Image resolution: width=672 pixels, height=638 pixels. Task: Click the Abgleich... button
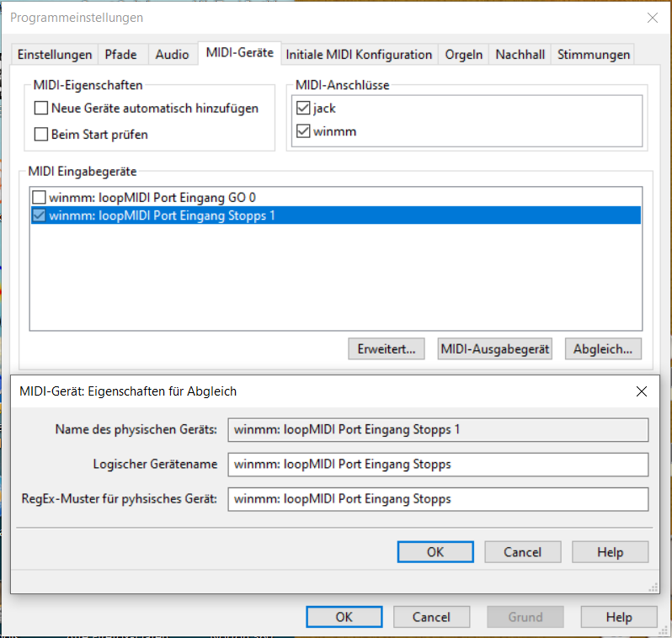pos(603,348)
